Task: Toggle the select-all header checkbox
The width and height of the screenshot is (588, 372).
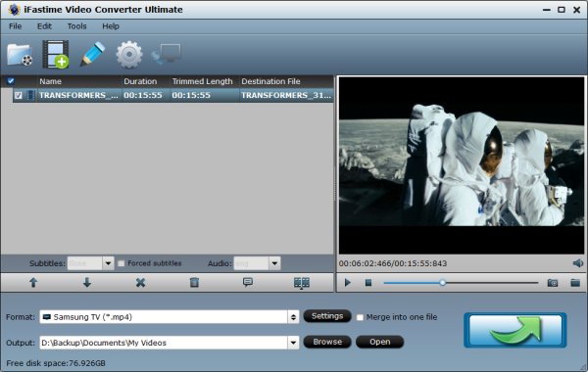Action: (11, 81)
